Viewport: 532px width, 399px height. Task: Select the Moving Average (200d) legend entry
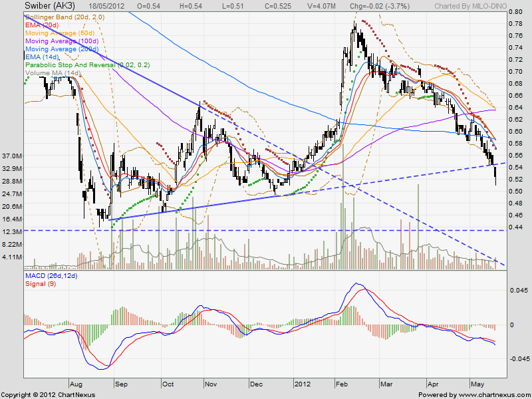click(x=62, y=49)
